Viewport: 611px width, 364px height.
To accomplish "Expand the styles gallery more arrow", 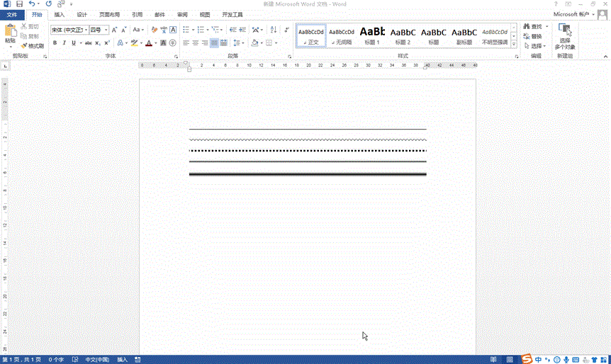I will point(515,44).
